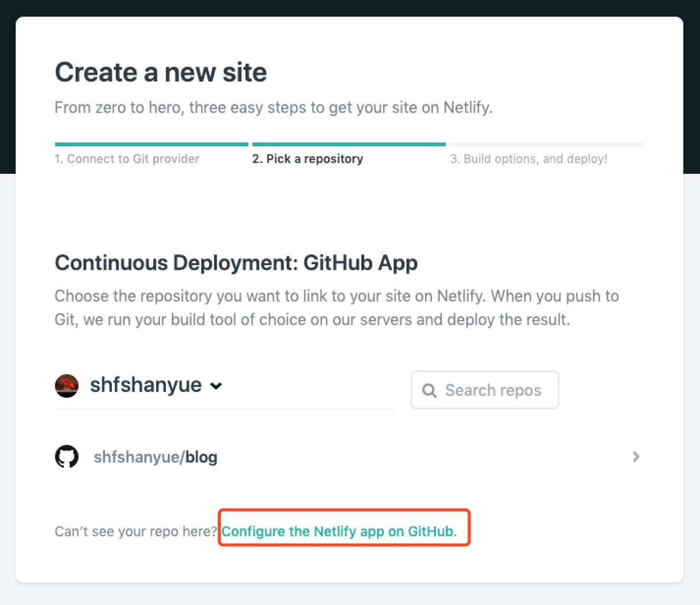Click the "Can't see your repo here?" text
Image resolution: width=700 pixels, height=605 pixels.
136,531
